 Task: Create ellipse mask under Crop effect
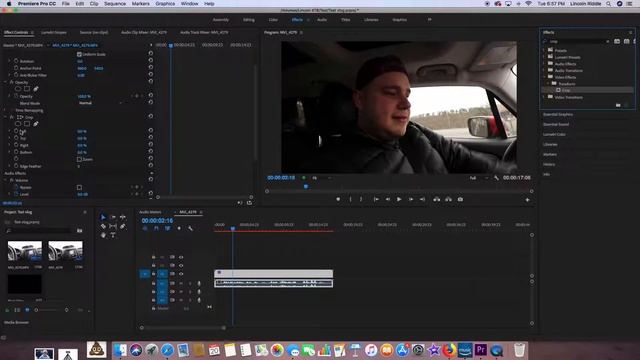pos(18,124)
